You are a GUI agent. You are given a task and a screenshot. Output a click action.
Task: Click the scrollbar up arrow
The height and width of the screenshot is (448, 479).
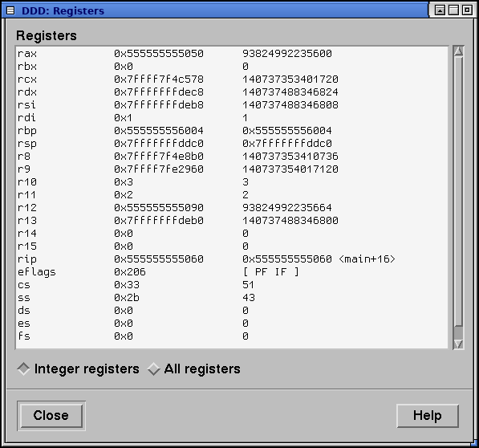pos(458,51)
